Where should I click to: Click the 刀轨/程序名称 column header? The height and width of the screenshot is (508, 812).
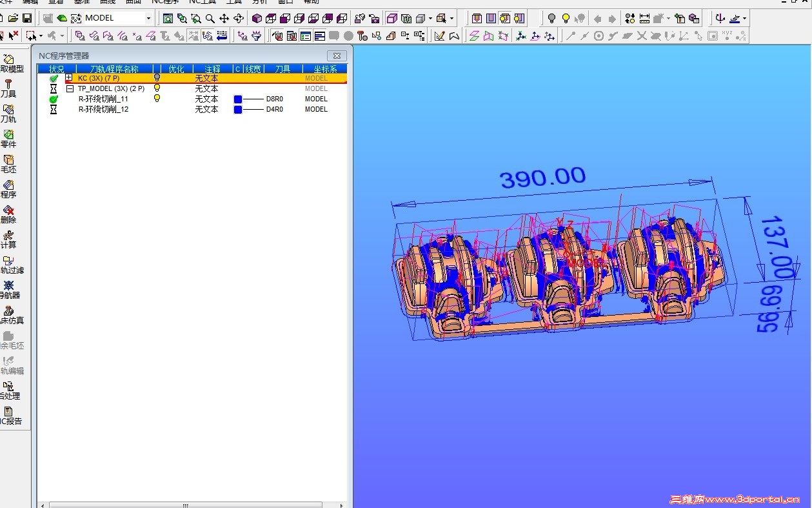(114, 68)
